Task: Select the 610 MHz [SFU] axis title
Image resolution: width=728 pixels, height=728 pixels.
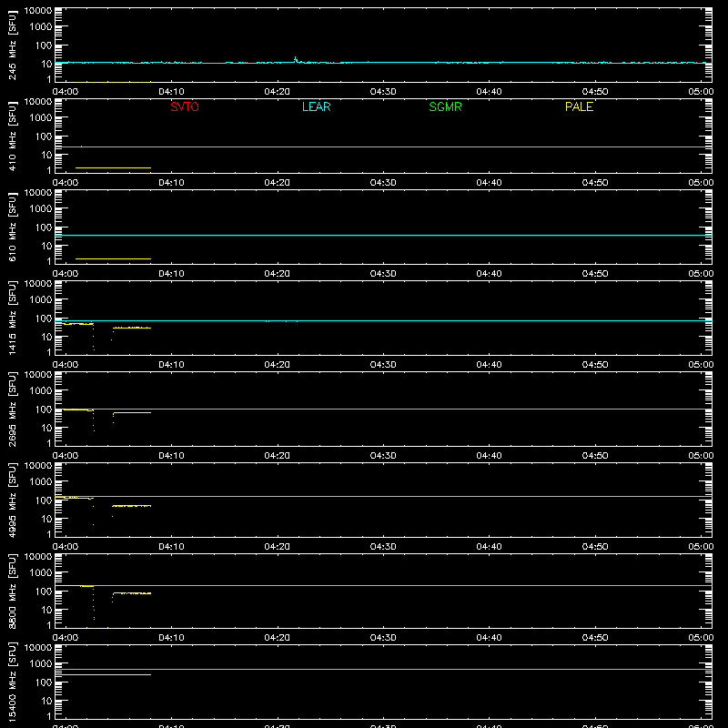Action: tap(13, 227)
